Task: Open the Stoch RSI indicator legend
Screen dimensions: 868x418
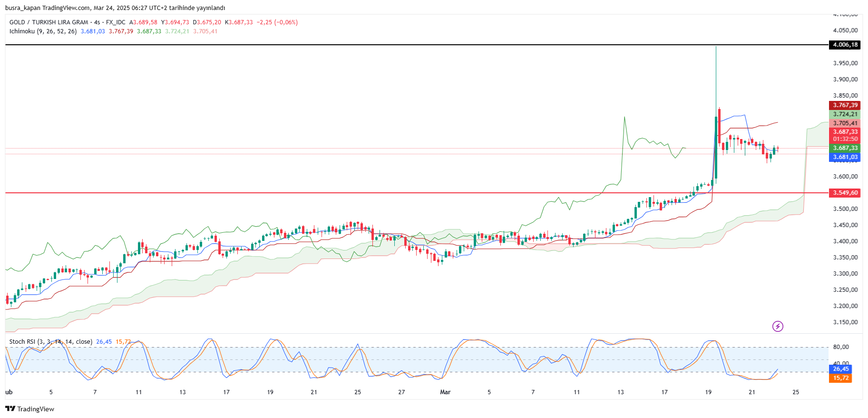Action: point(50,342)
